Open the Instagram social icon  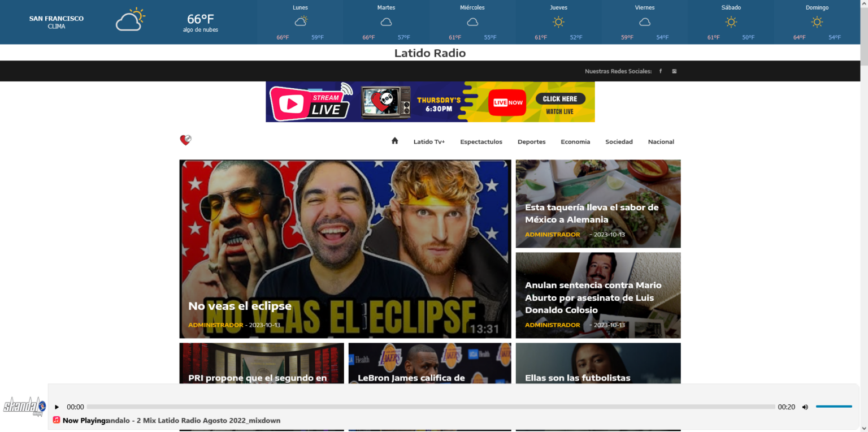point(674,71)
